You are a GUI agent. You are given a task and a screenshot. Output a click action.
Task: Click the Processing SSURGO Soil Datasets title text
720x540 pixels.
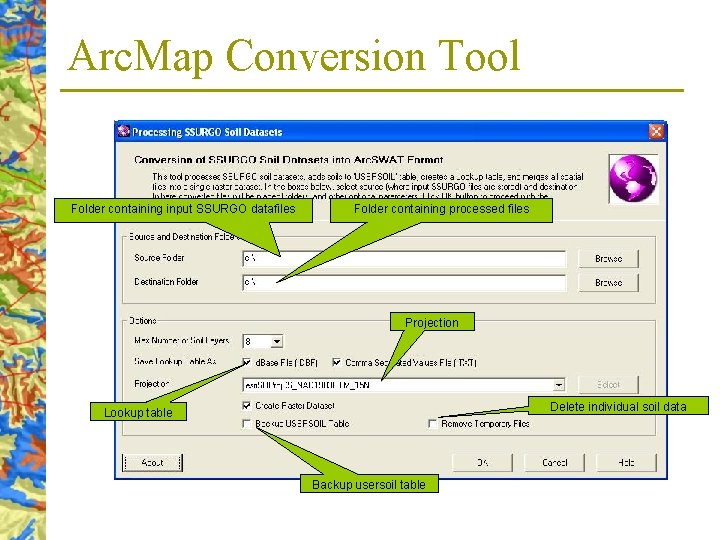point(207,132)
